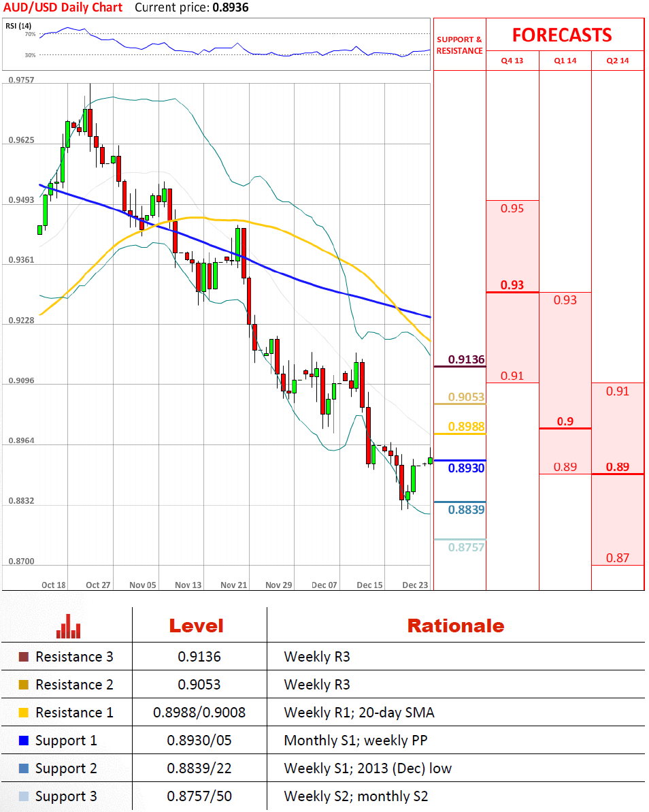Click the Resistance 2 gold swatch
This screenshot has height=812, width=649.
point(24,685)
